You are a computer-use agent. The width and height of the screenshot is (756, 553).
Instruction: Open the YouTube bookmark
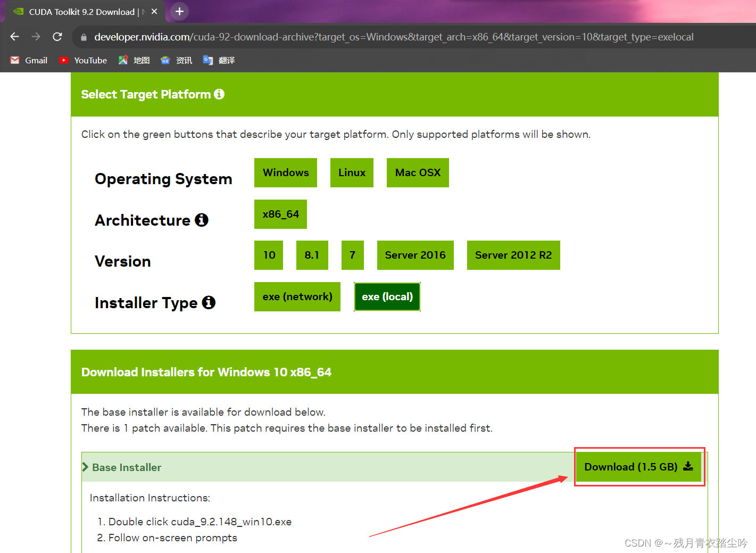[84, 60]
